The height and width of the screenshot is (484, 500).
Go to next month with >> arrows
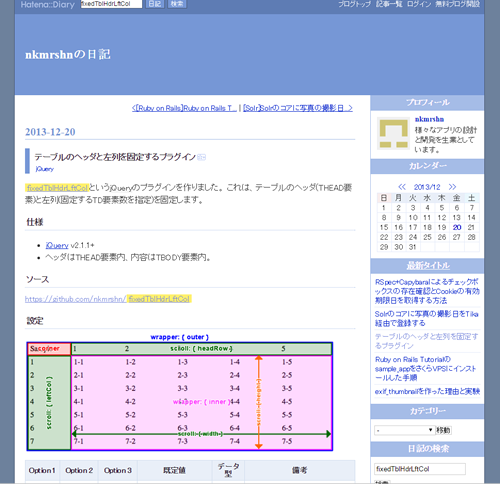pyautogui.click(x=452, y=187)
